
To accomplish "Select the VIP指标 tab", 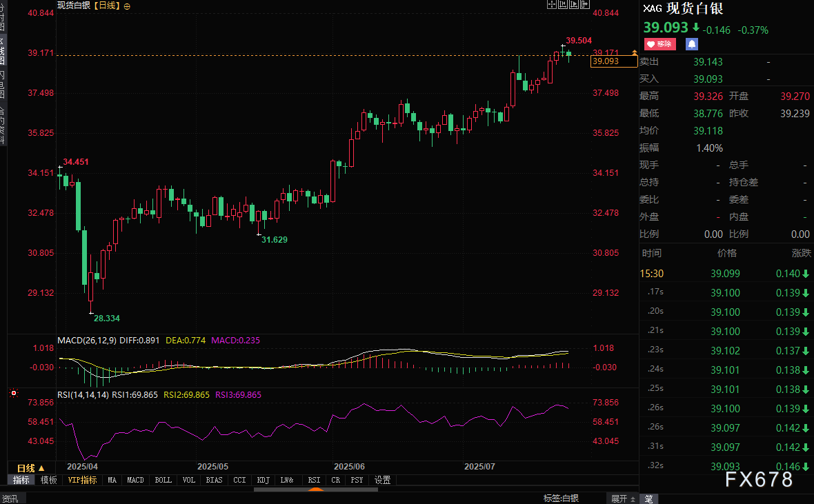I will coord(82,480).
